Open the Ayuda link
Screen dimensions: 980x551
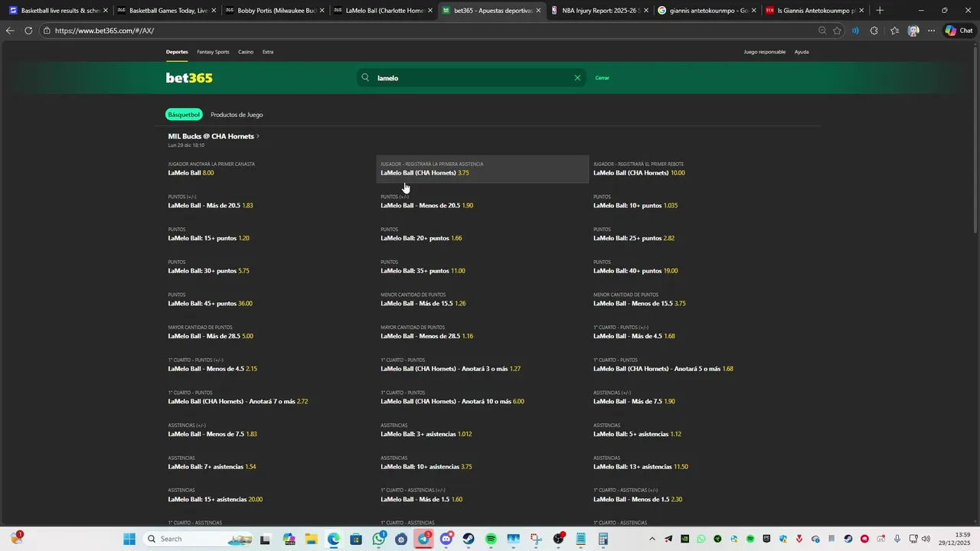(802, 52)
